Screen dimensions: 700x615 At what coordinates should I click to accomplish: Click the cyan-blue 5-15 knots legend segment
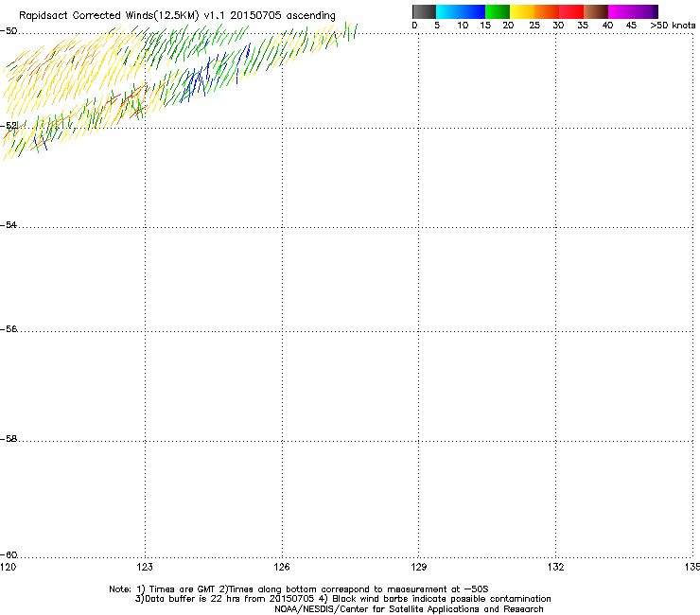pos(461,11)
